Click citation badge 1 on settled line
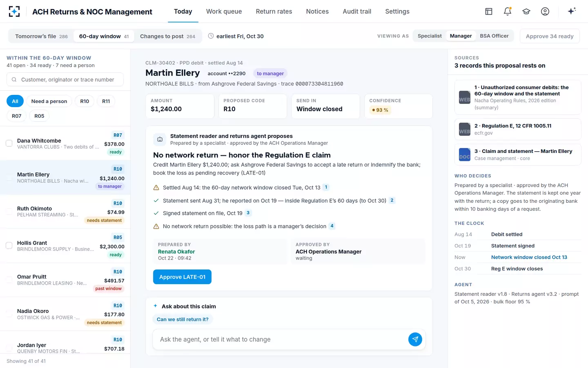Viewport: 588px width, 368px height. pyautogui.click(x=326, y=187)
